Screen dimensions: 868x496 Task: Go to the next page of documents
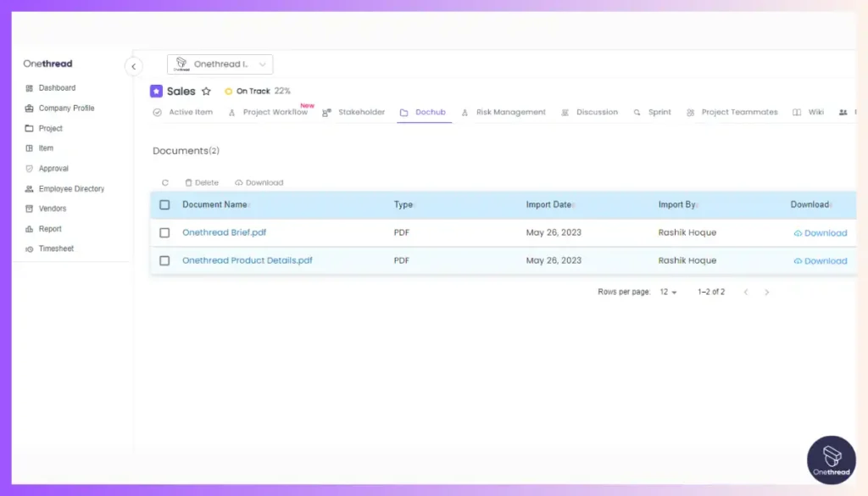(x=766, y=292)
